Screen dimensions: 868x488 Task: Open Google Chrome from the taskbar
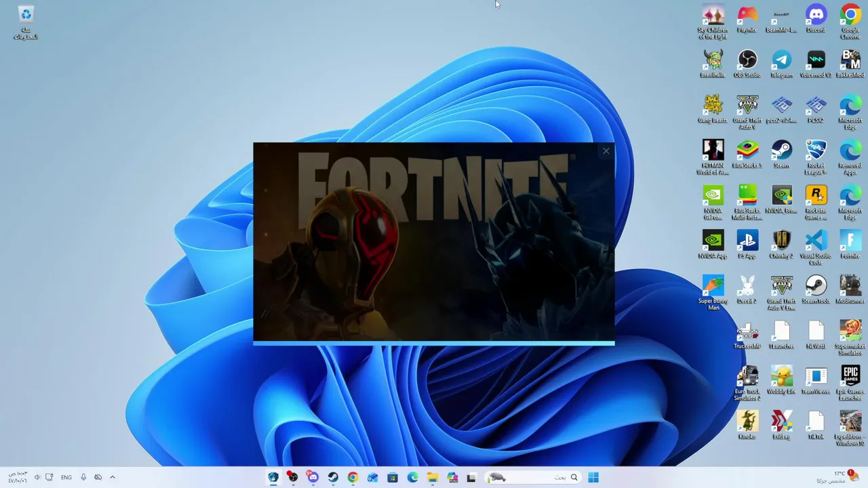point(353,477)
